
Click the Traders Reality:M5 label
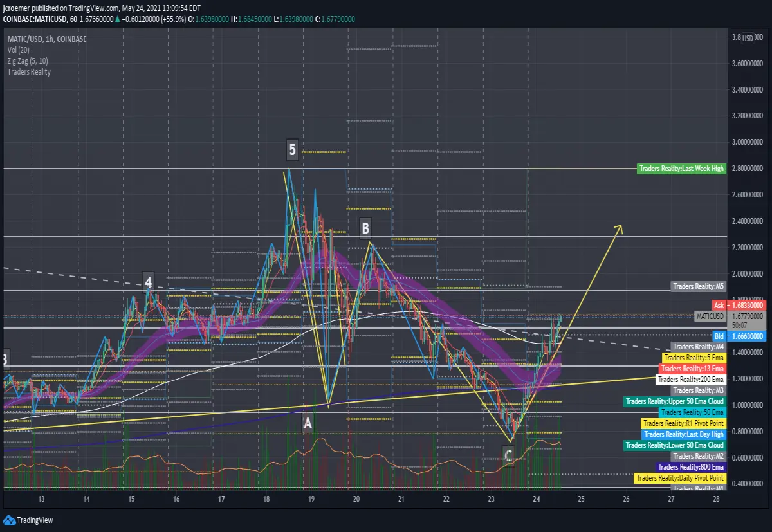[699, 286]
